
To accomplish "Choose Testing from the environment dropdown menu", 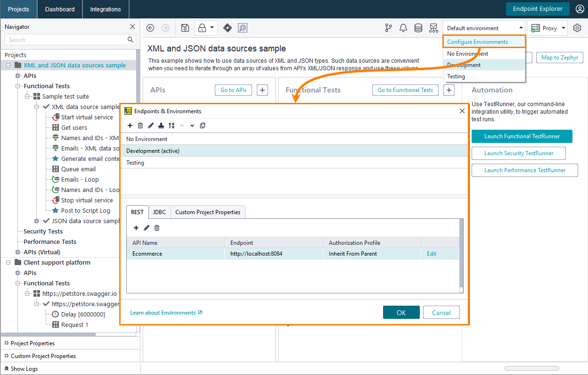I will [484, 76].
